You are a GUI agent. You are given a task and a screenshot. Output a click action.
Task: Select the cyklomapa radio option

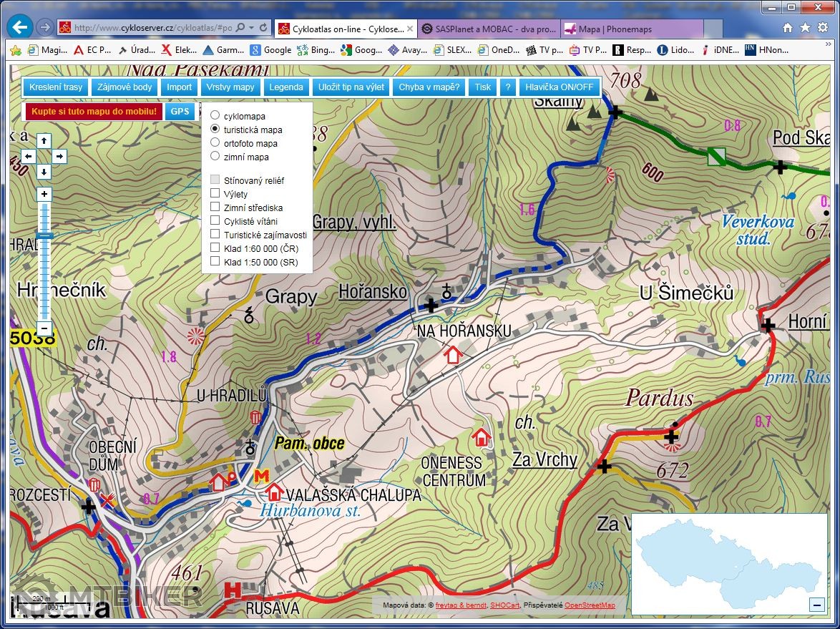point(215,115)
